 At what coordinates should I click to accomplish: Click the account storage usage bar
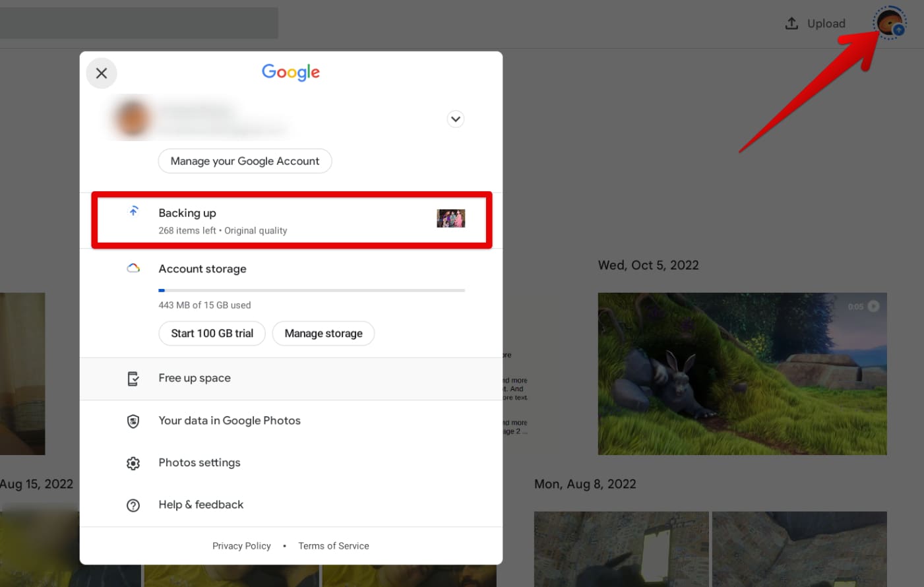312,290
